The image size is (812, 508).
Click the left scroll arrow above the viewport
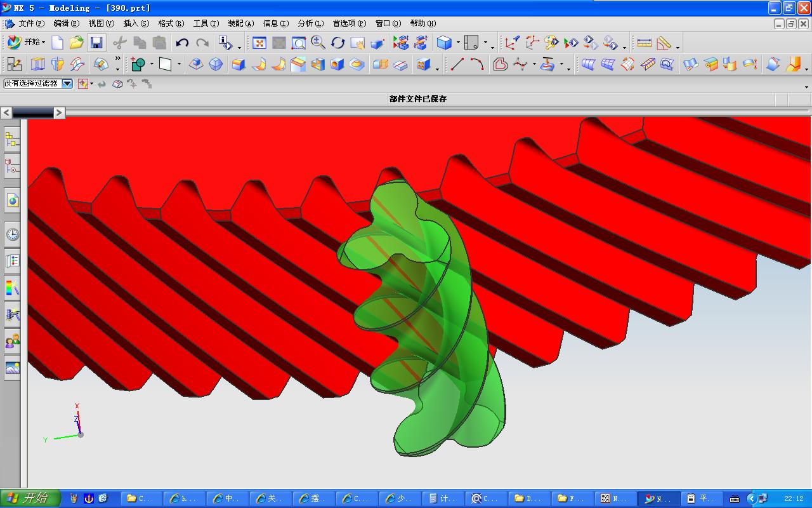point(6,112)
